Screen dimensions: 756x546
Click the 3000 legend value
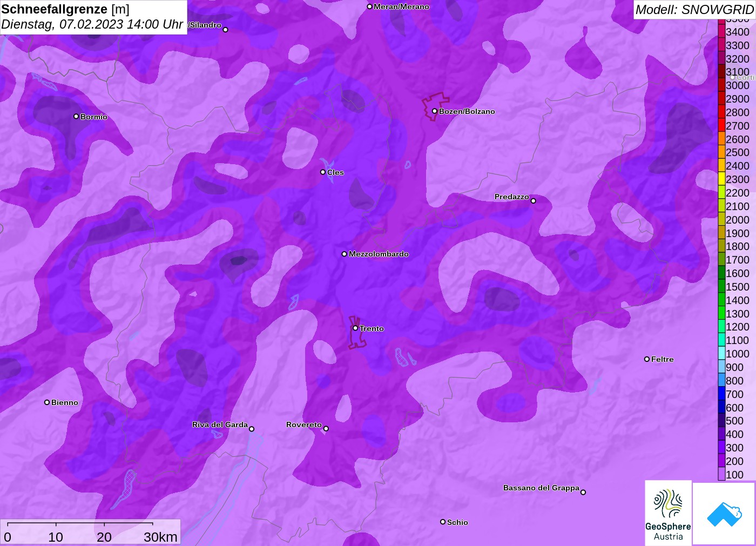(x=738, y=85)
